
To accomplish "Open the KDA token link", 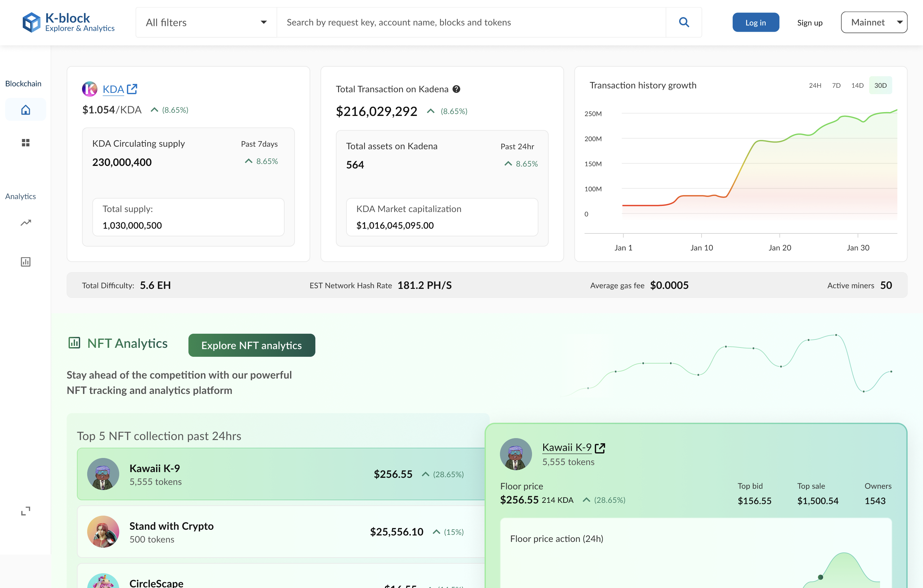I will click(113, 89).
